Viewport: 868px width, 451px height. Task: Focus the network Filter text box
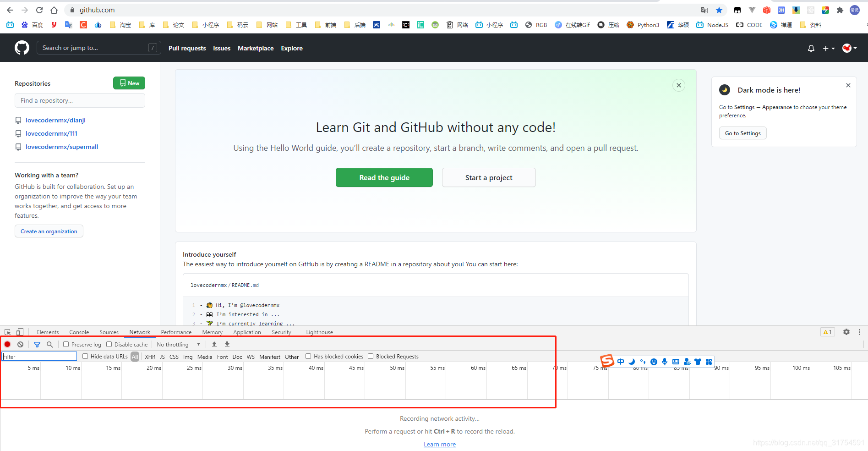click(39, 356)
